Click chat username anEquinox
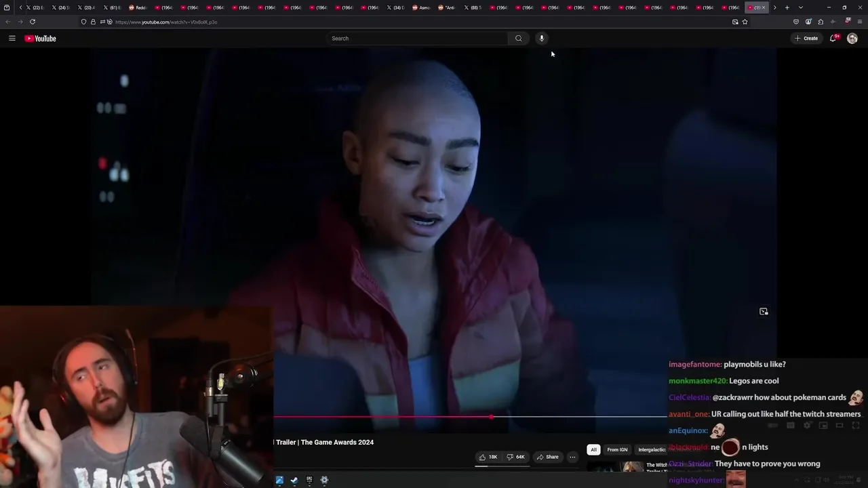This screenshot has width=868, height=488. pyautogui.click(x=688, y=430)
